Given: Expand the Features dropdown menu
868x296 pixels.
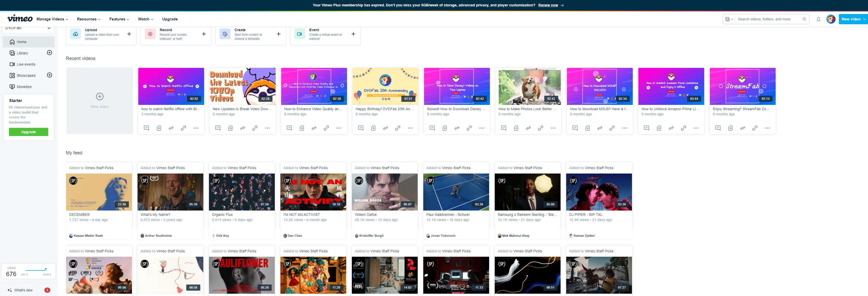Looking at the screenshot, I should coord(118,19).
